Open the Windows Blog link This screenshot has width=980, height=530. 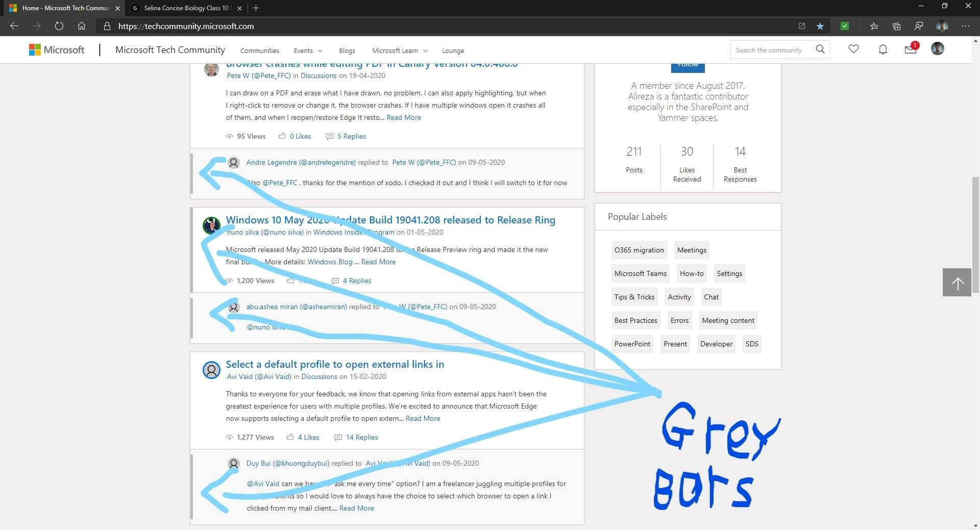pos(331,262)
